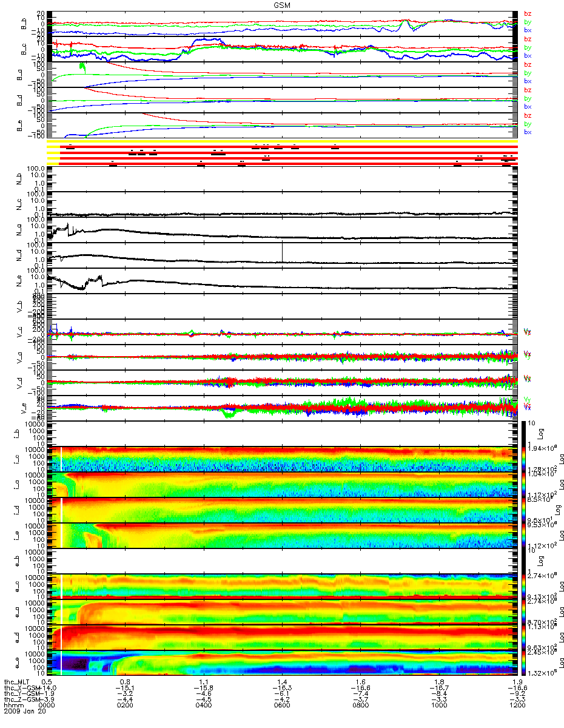Select the B_e axis label
Screen dimensions: 564x728
coord(20,126)
